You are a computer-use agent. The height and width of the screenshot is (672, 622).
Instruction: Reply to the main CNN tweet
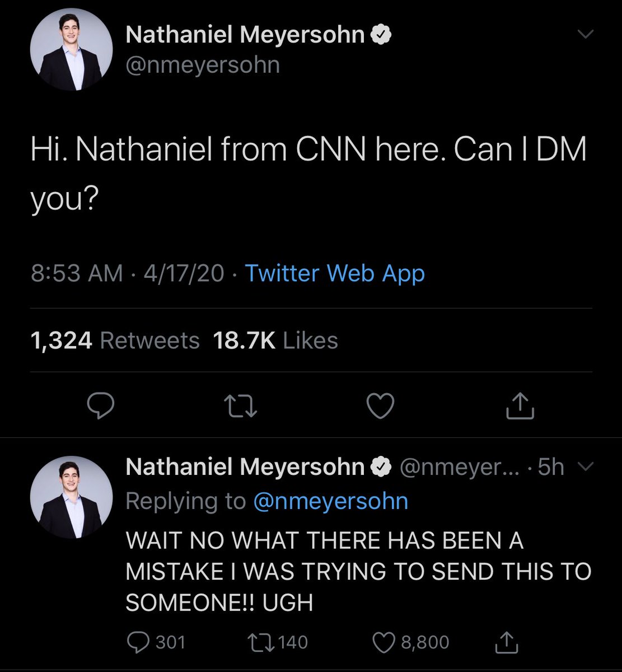(x=101, y=406)
